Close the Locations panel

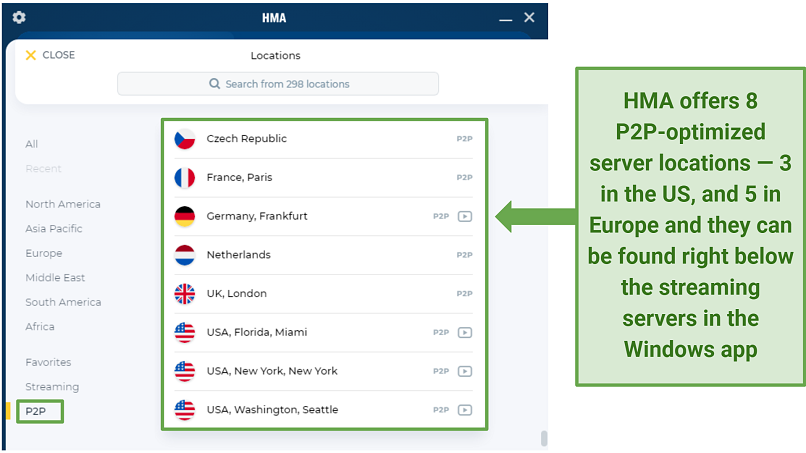click(50, 55)
